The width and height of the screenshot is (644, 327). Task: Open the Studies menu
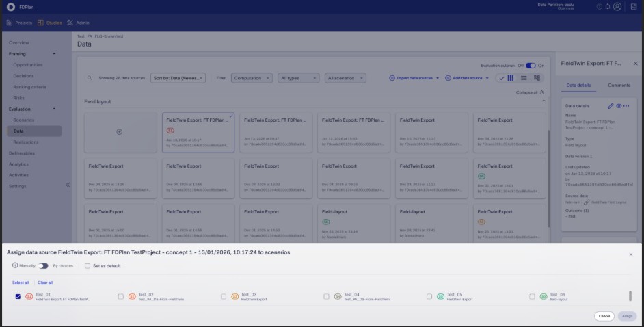49,23
